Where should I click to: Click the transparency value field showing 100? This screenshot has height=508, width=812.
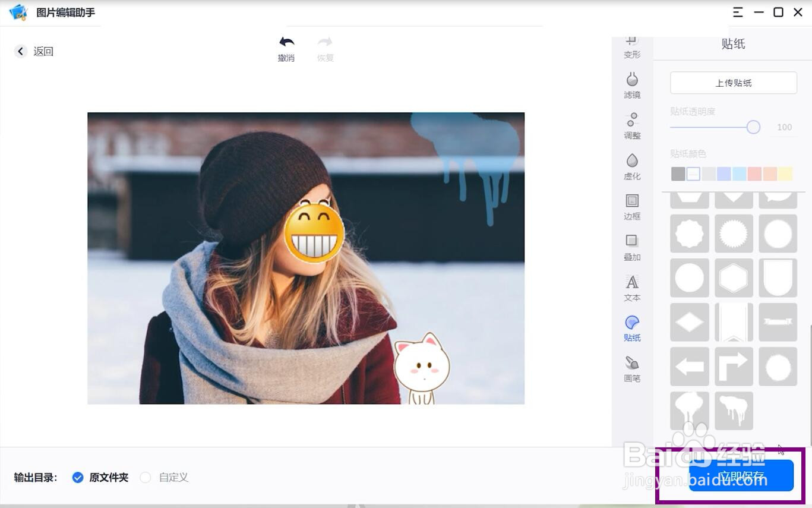click(x=784, y=127)
